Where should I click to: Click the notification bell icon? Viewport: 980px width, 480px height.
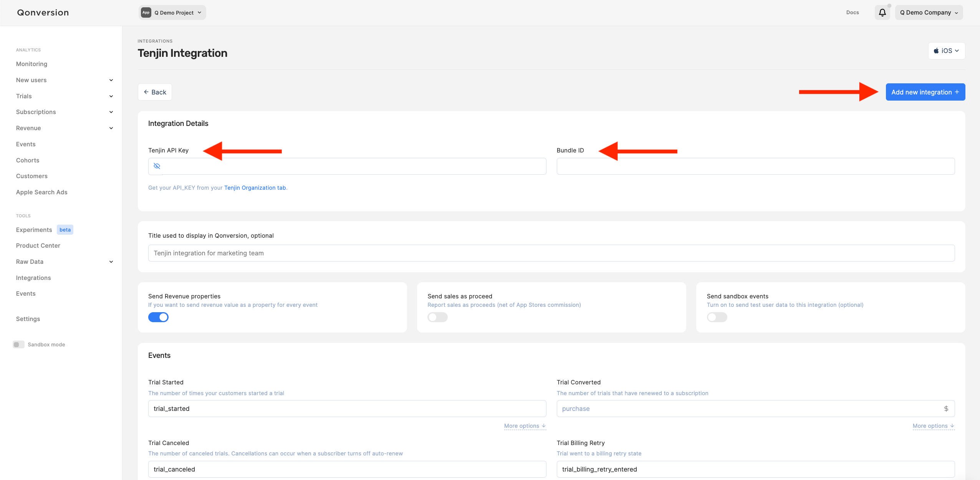click(x=882, y=13)
